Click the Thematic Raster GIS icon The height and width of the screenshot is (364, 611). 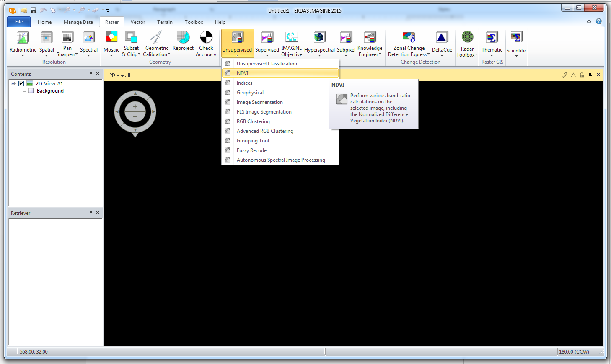pos(492,38)
